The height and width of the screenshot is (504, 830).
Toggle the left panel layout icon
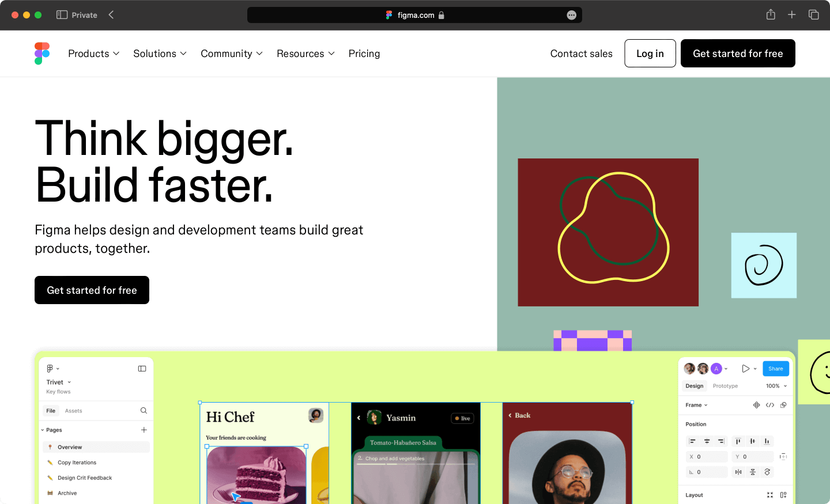142,369
